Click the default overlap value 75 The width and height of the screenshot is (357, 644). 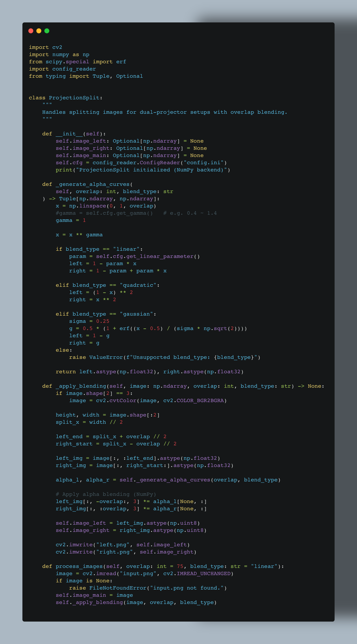[180, 566]
